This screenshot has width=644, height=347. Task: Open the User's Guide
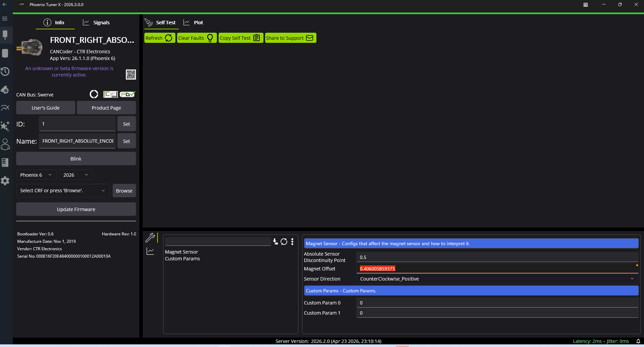click(46, 108)
